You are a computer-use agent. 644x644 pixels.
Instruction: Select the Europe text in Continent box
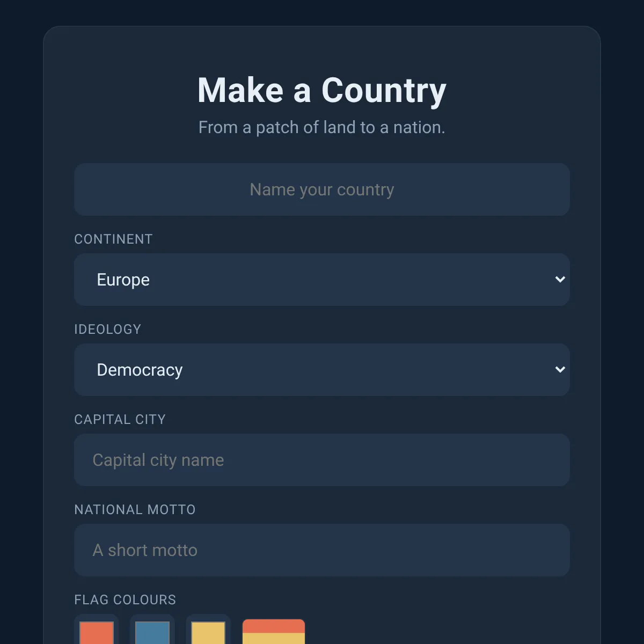point(123,280)
